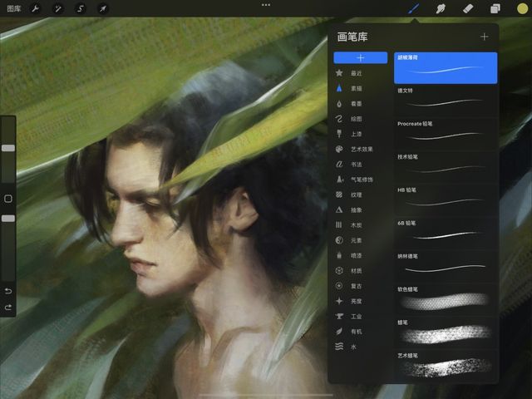Image resolution: width=532 pixels, height=399 pixels.
Task: Open the yellow active color circle
Action: (x=522, y=8)
